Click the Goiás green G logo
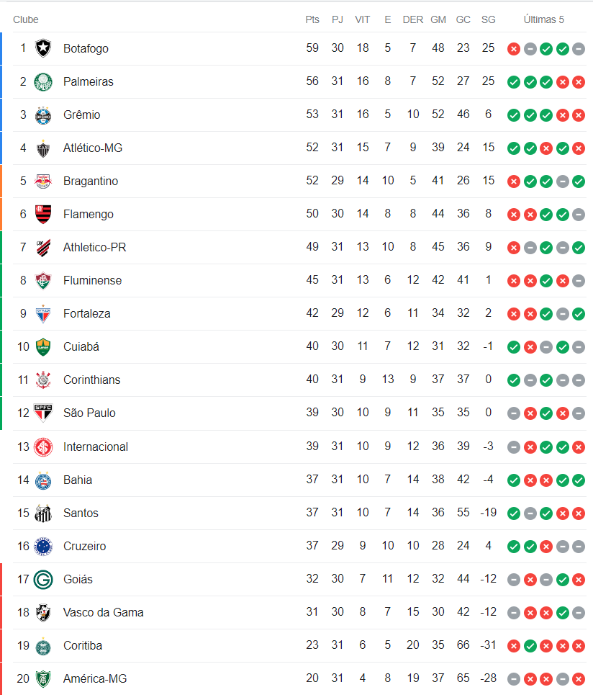This screenshot has height=700, width=593. point(43,579)
